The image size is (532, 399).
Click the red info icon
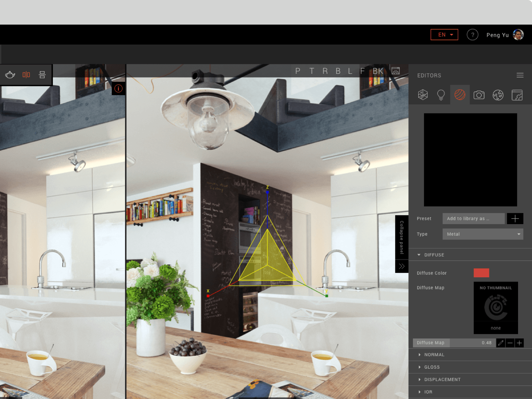pyautogui.click(x=118, y=88)
